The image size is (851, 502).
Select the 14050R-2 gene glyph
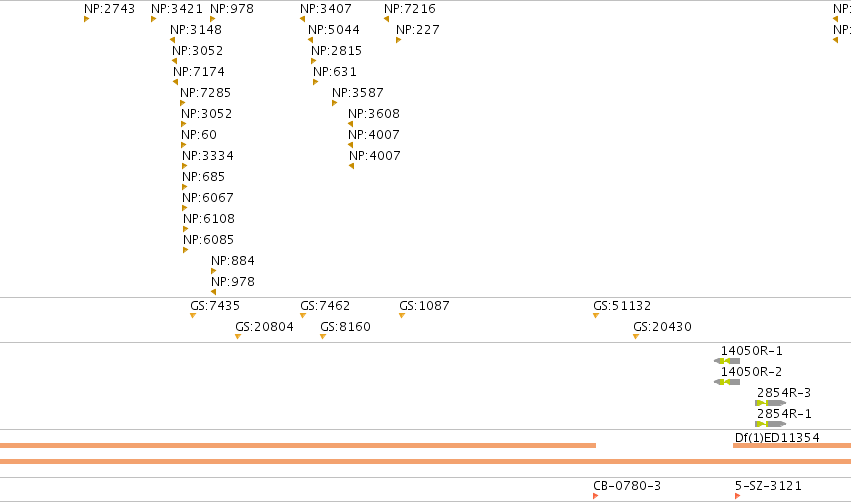coord(727,382)
